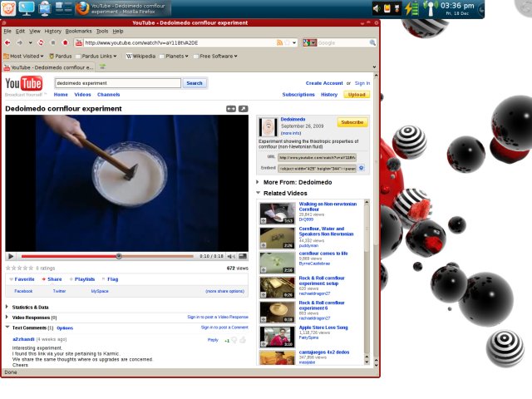This screenshot has height=399, width=532.
Task: Click the YouTube search input field
Action: pyautogui.click(x=118, y=83)
